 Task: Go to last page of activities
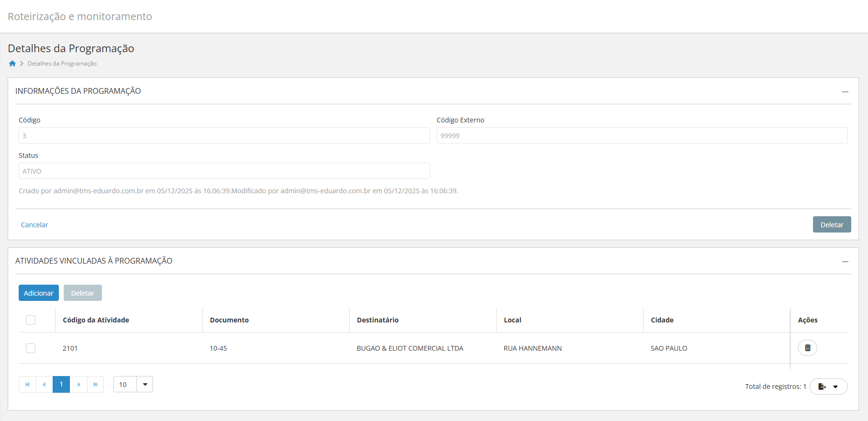[x=96, y=384]
